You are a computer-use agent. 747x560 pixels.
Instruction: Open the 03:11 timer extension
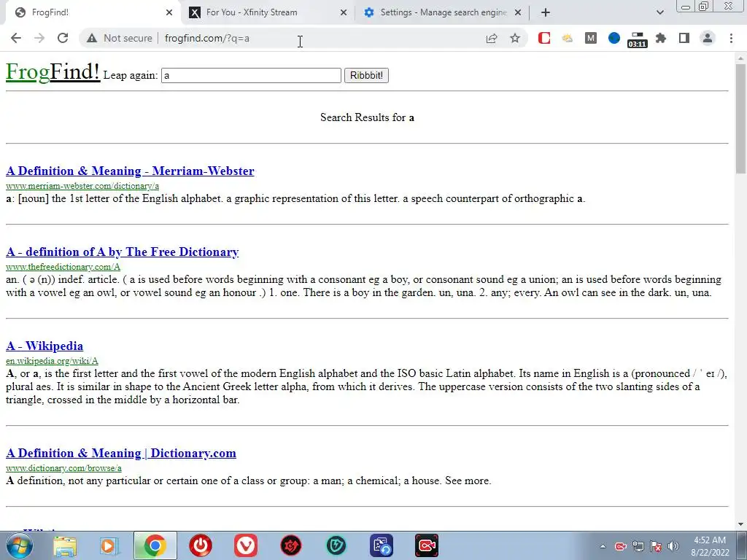(638, 40)
